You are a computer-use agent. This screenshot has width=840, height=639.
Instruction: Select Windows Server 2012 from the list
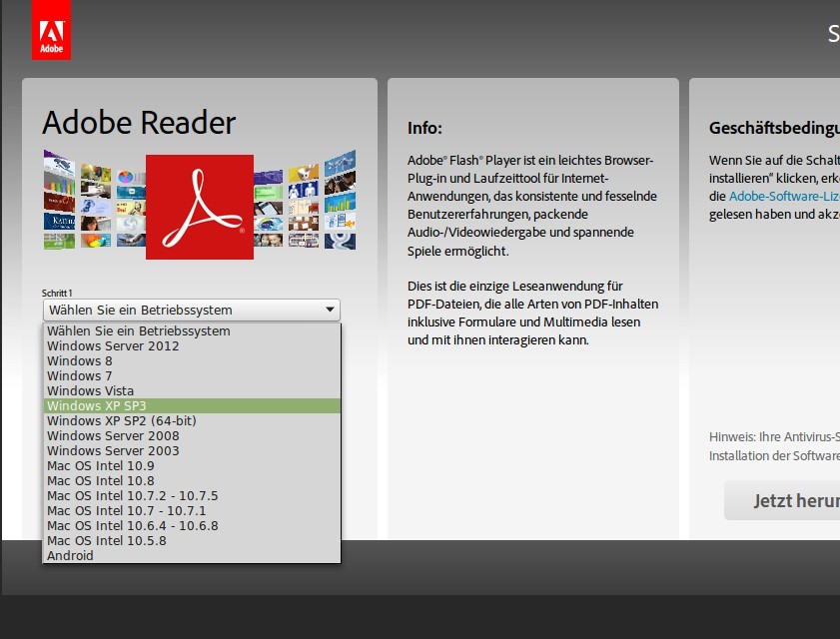[113, 346]
